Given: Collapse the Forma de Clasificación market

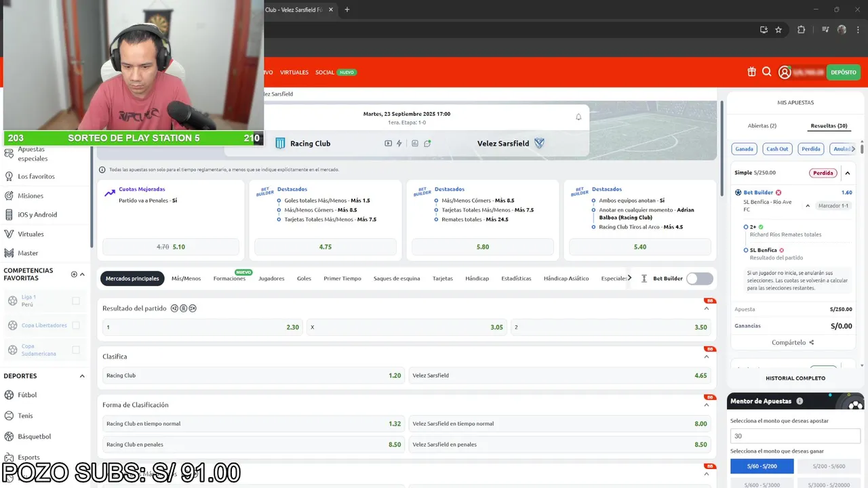Looking at the screenshot, I should 707,405.
